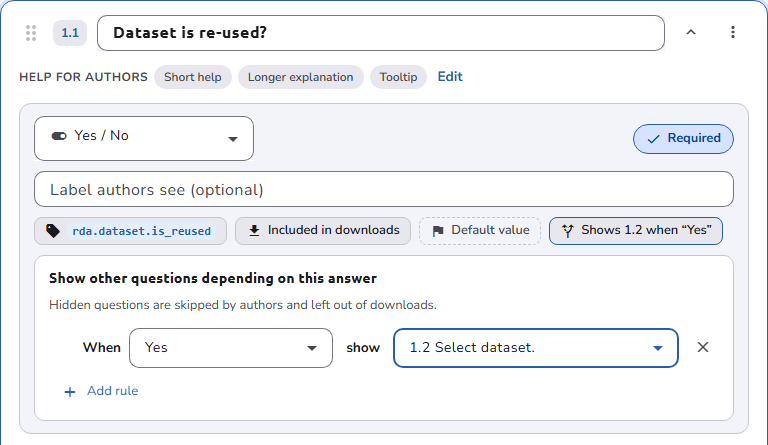Image resolution: width=768 pixels, height=445 pixels.
Task: Click the "HELP FOR AUTHORS" label
Action: click(x=83, y=77)
